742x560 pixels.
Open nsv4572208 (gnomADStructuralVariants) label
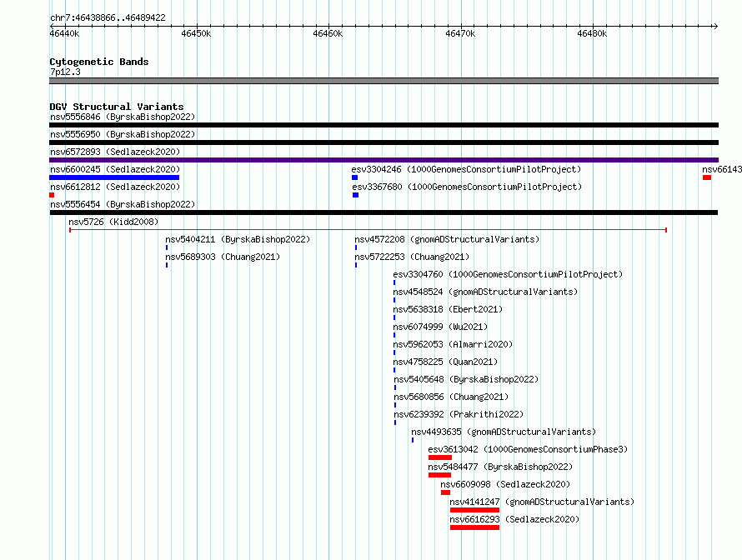pyautogui.click(x=447, y=239)
